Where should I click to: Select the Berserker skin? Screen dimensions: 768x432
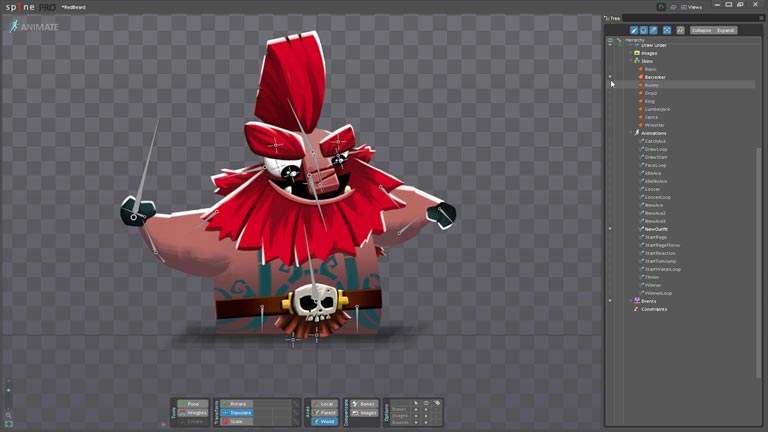[655, 77]
